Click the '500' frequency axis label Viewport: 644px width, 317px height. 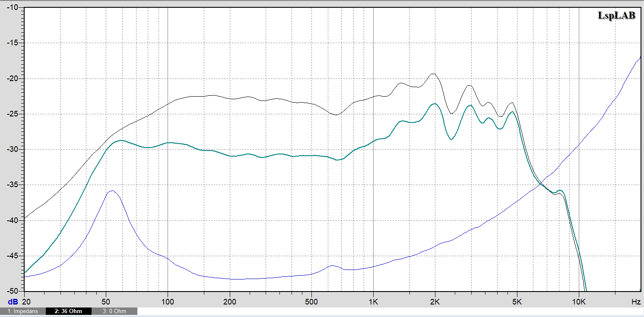coord(311,301)
